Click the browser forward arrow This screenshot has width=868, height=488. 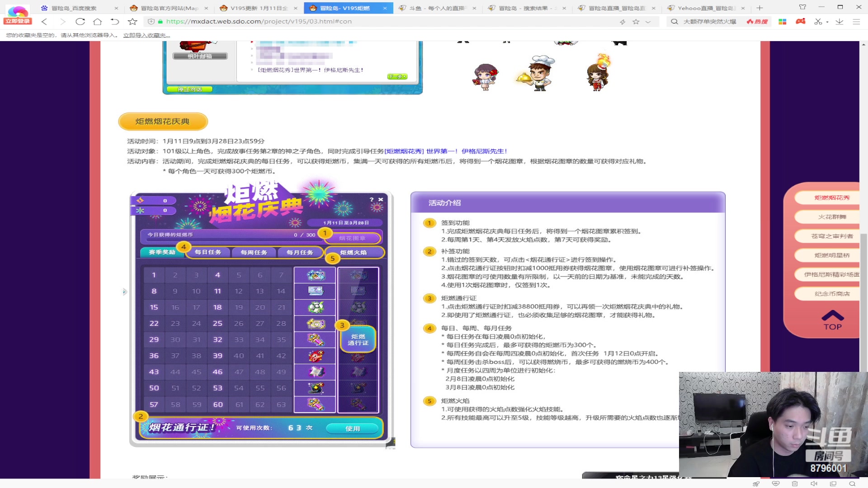(x=63, y=21)
